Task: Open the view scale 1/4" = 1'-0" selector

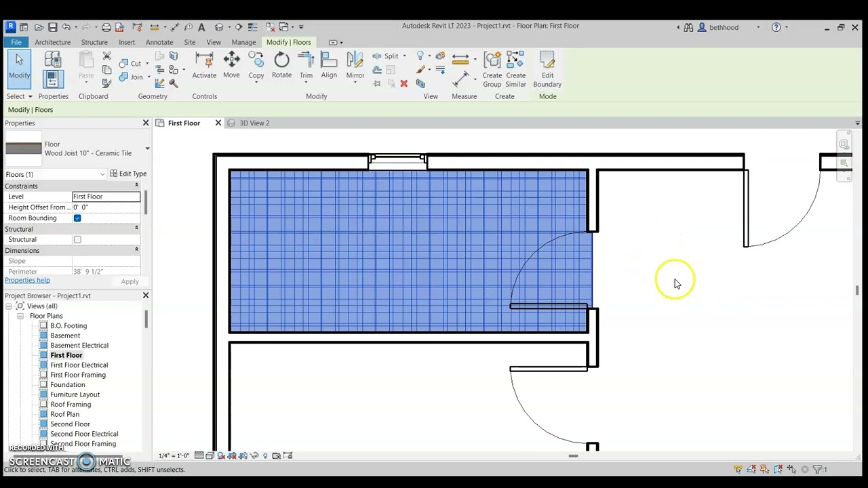Action: [174, 455]
